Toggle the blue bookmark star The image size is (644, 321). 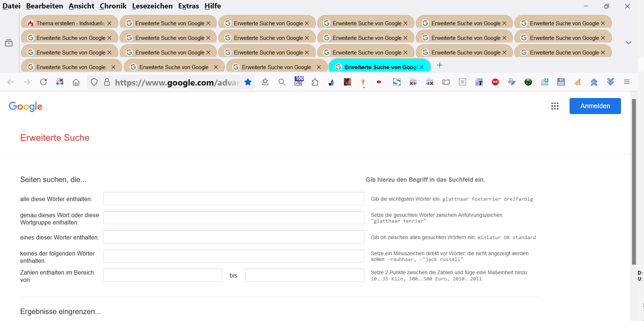[x=248, y=82]
